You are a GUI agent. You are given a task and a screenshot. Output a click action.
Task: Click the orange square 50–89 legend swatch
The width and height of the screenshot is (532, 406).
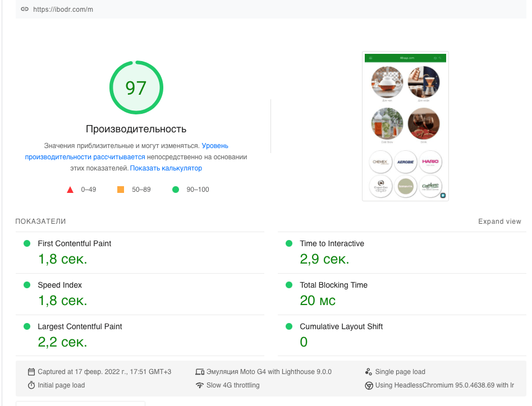[121, 190]
